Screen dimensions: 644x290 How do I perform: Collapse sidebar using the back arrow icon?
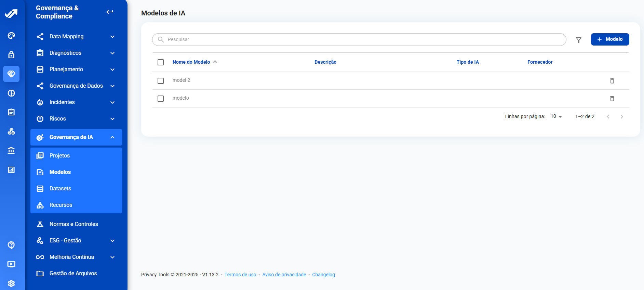[109, 12]
